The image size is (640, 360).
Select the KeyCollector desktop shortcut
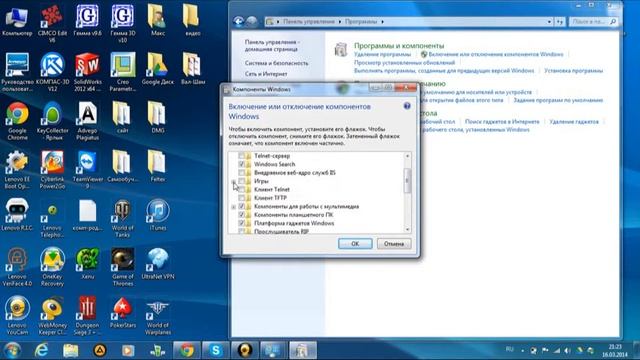(52, 121)
